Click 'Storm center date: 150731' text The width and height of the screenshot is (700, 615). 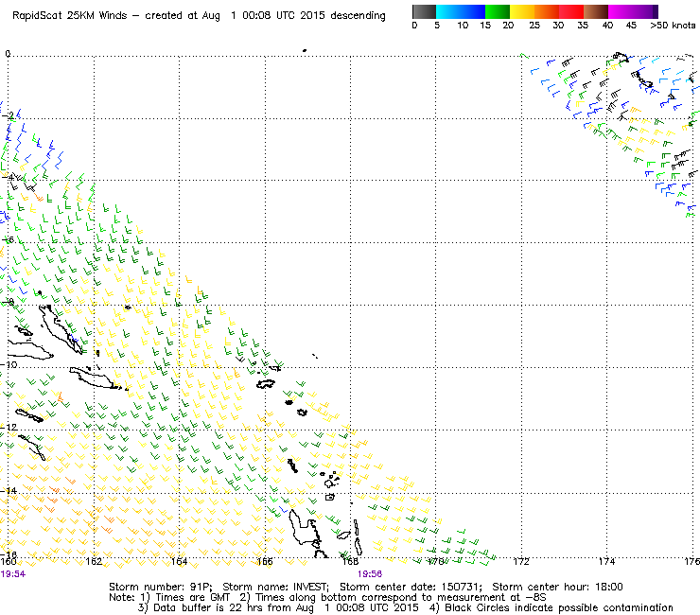[x=411, y=587]
